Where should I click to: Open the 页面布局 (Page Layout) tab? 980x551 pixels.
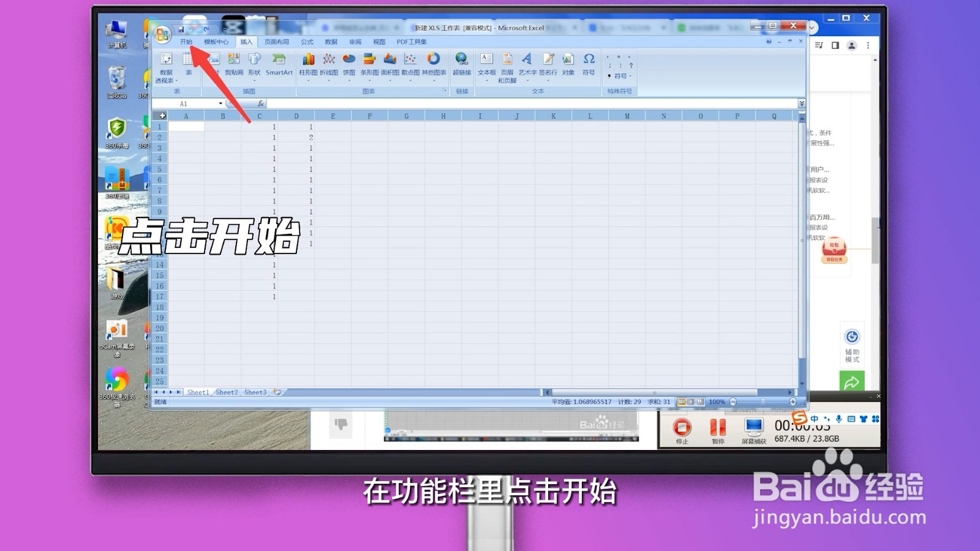coord(277,42)
